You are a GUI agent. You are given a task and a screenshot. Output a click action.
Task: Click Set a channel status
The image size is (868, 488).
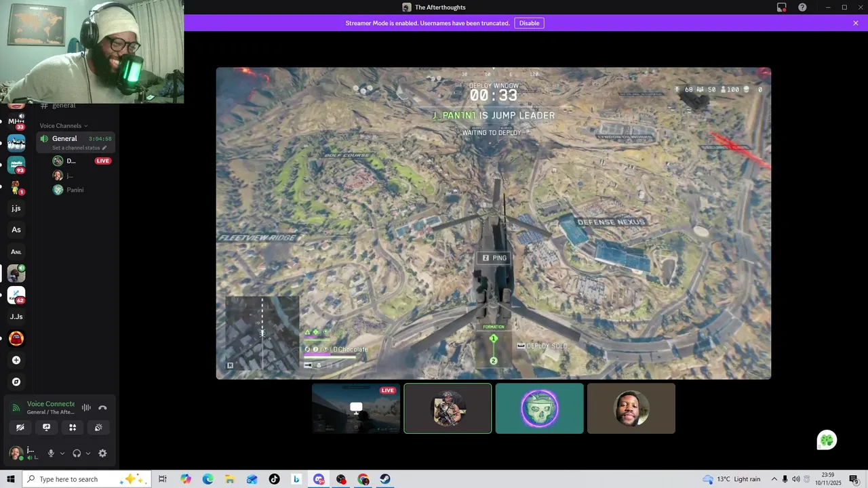click(79, 148)
